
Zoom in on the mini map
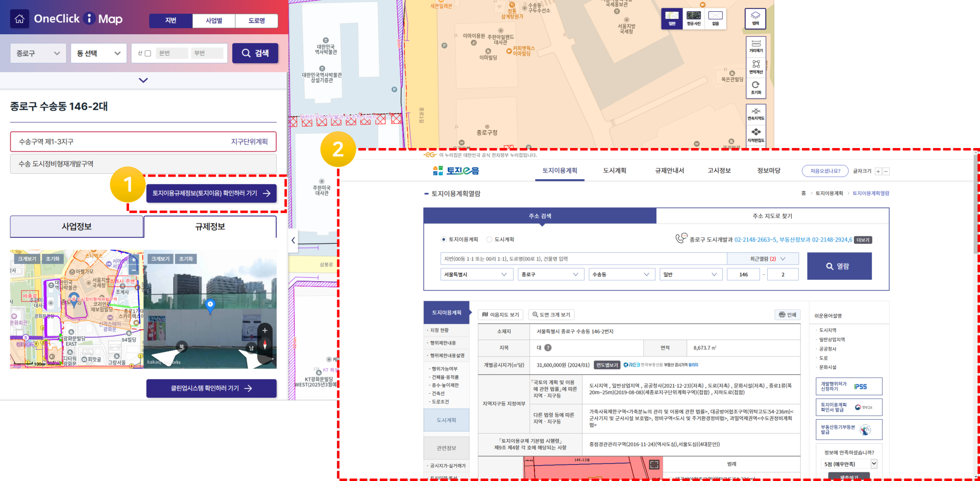[134, 260]
